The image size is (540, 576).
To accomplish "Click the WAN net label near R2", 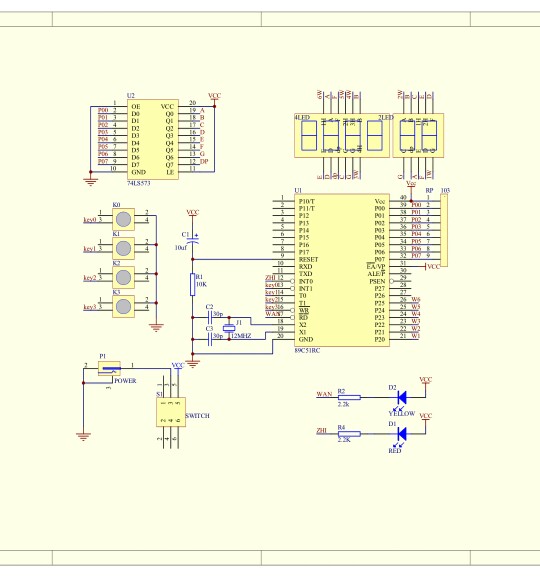I will [x=324, y=394].
